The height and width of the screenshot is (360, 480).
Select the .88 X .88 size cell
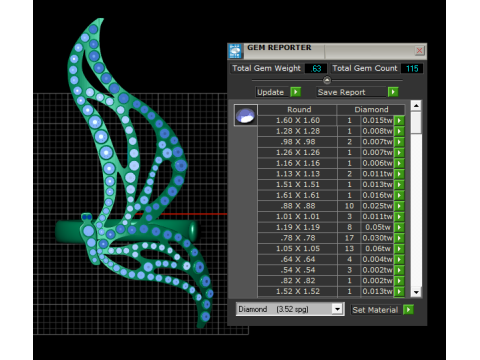pyautogui.click(x=297, y=206)
